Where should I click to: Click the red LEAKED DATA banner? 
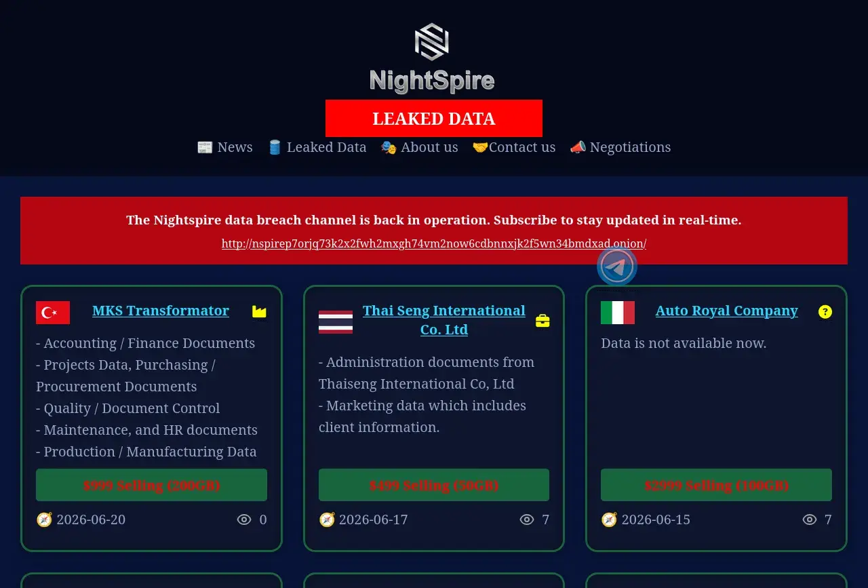coord(434,119)
